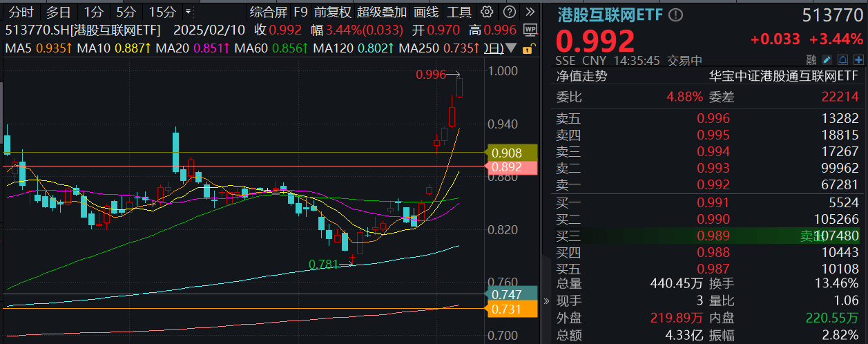
Task: Open 画线 drawing tools
Action: coord(426,12)
